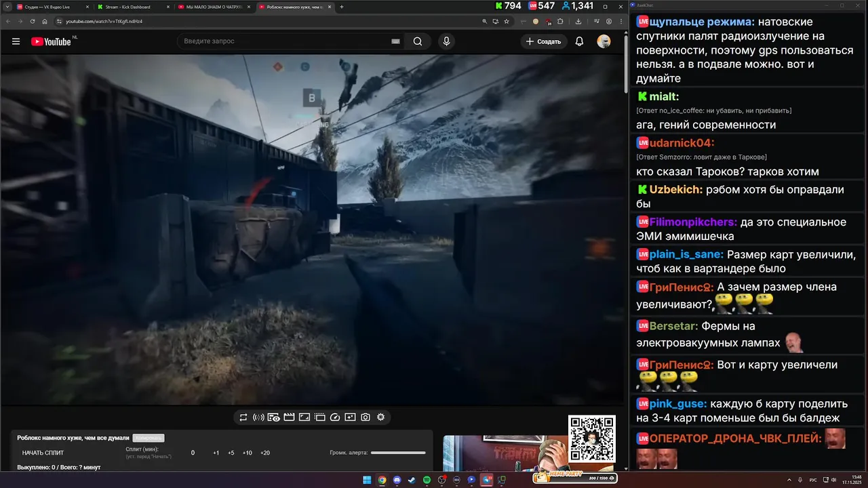Image resolution: width=868 pixels, height=488 pixels.
Task: Click the "РУС" language indicator
Action: 813,480
